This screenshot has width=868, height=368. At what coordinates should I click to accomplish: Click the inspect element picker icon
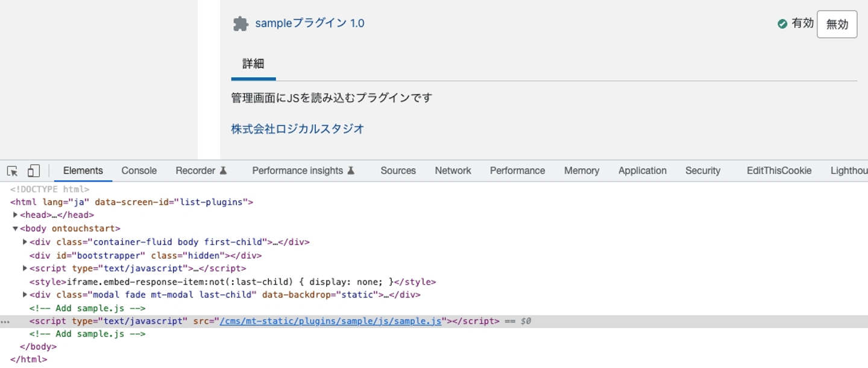13,171
